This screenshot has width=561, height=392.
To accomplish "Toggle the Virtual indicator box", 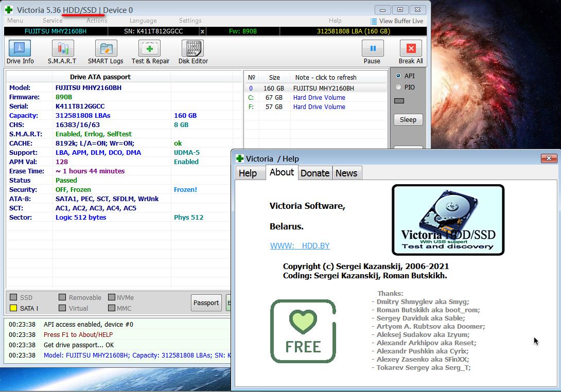I will [62, 308].
